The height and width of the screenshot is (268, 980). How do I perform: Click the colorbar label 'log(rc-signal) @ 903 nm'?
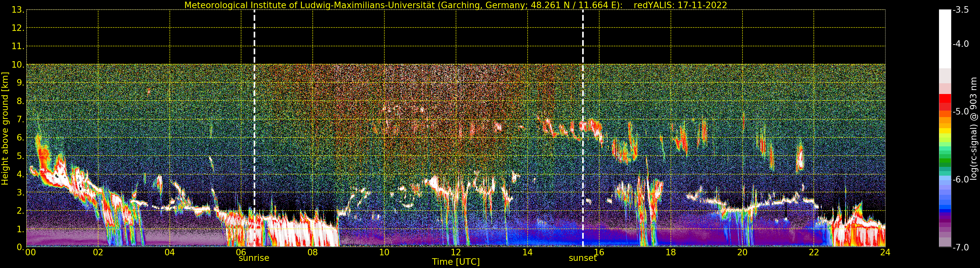(973, 128)
